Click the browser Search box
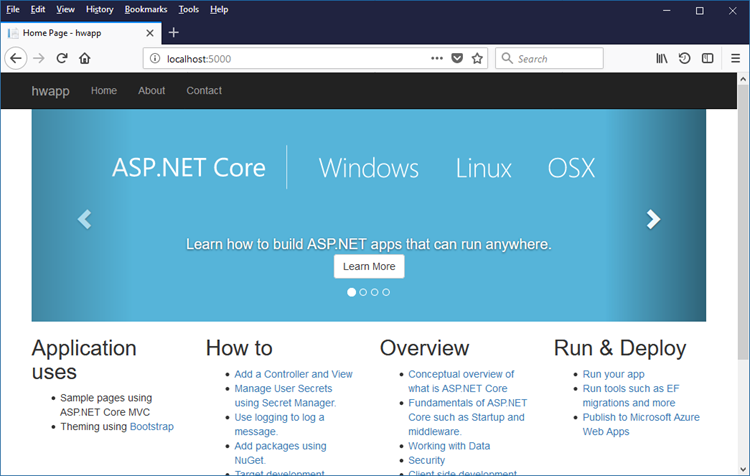Screen dimensions: 750x476 (x=549, y=58)
